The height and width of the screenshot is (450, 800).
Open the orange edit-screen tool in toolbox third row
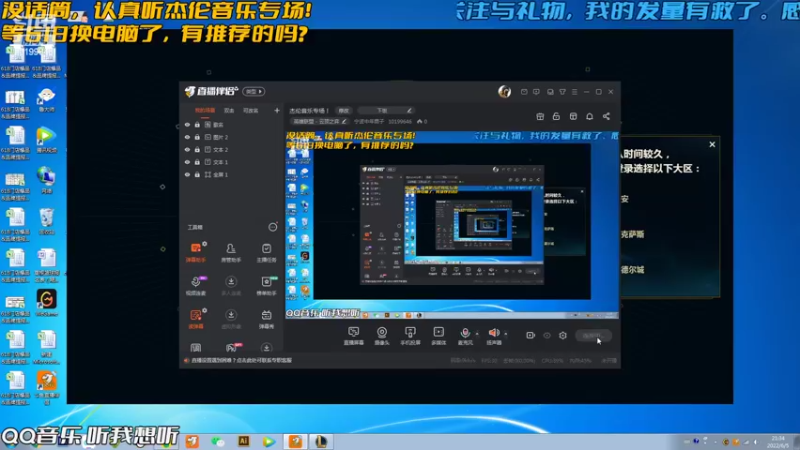[195, 318]
